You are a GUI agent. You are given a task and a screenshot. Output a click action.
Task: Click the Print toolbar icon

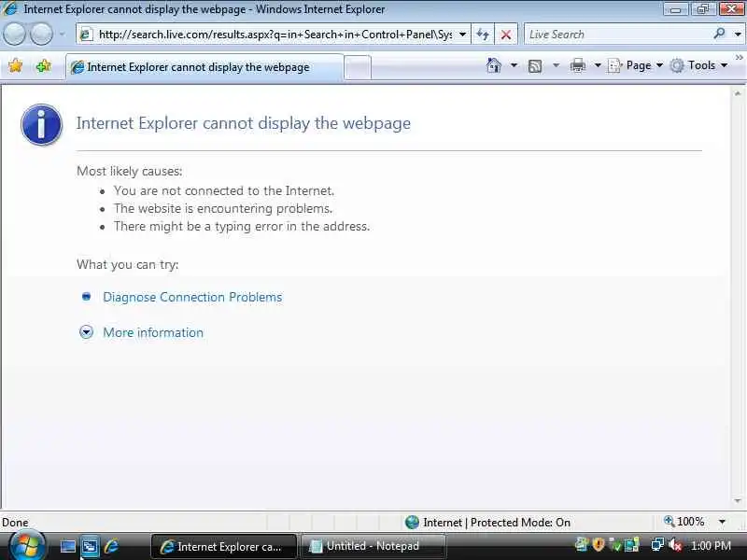click(578, 65)
